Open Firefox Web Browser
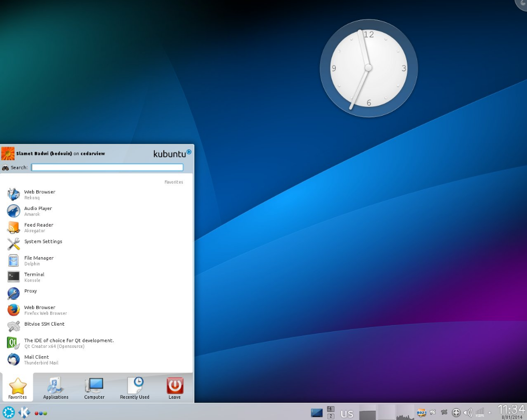Viewport: 527px width, 420px height. click(x=97, y=310)
